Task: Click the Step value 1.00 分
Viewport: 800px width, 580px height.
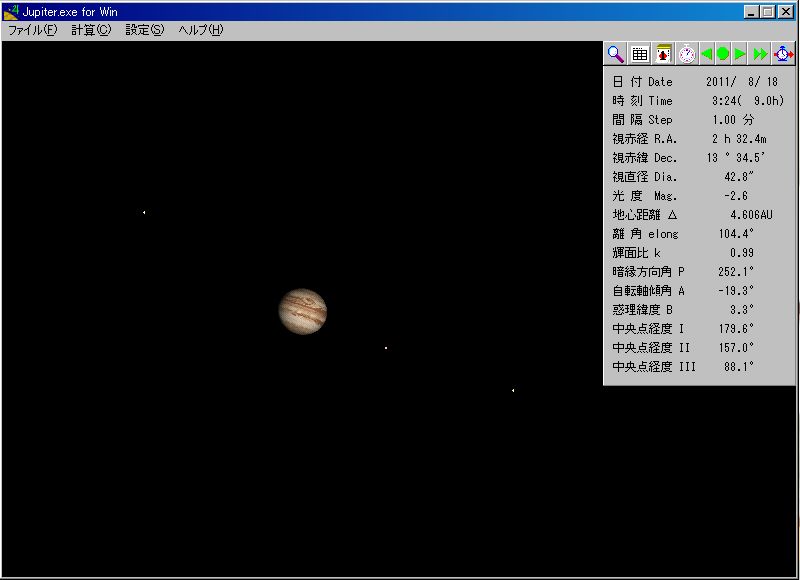Action: click(x=733, y=120)
